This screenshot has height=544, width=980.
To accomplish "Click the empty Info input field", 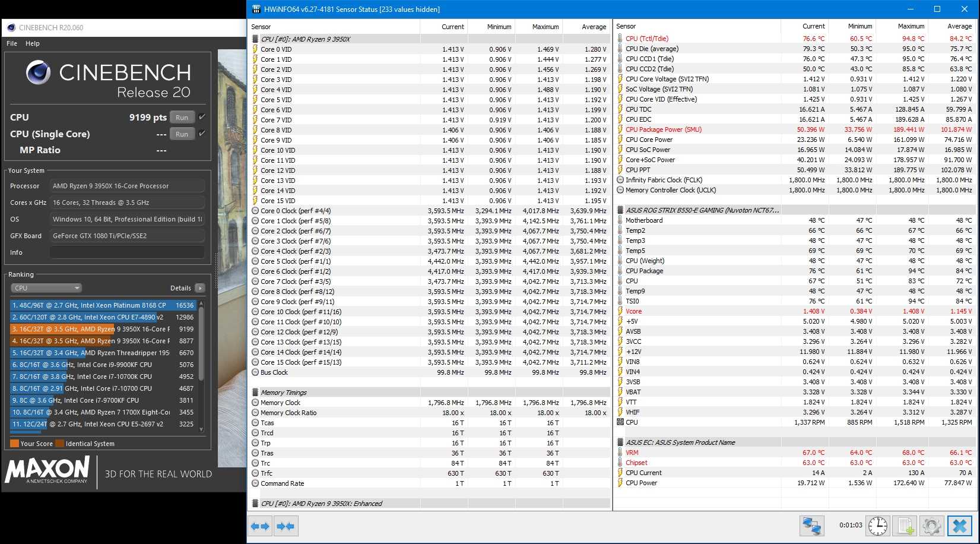I will tap(127, 252).
